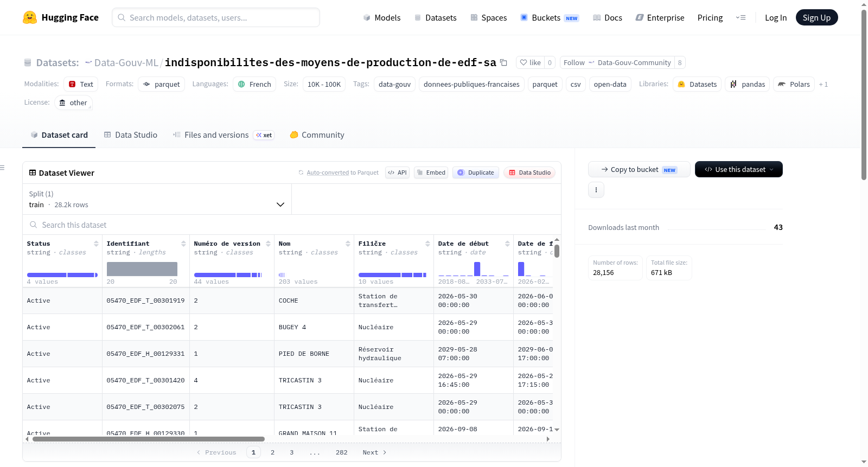Click the Duplicate button
This screenshot has width=868, height=467.
point(476,172)
